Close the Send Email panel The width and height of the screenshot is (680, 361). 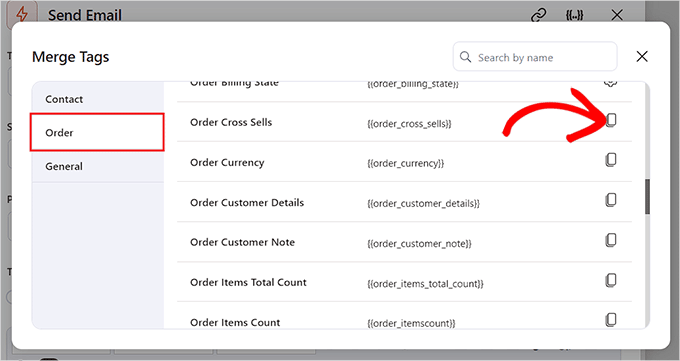pos(617,16)
